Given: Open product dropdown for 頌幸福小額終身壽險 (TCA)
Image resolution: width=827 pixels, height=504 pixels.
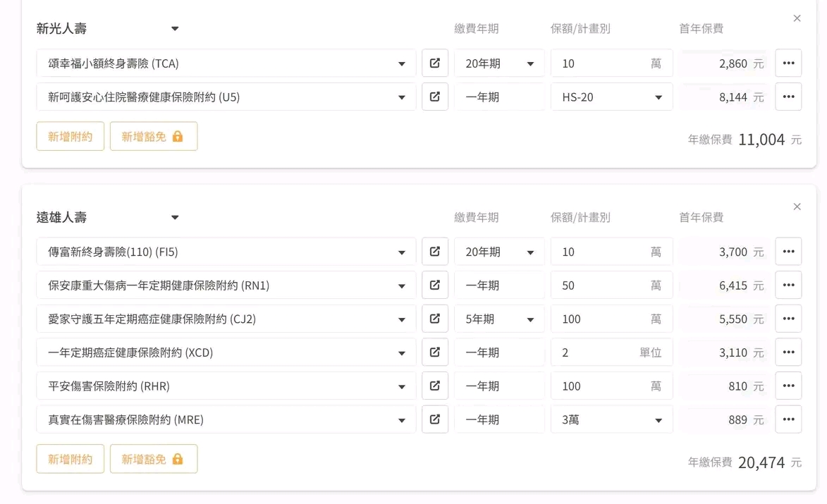Looking at the screenshot, I should point(226,63).
